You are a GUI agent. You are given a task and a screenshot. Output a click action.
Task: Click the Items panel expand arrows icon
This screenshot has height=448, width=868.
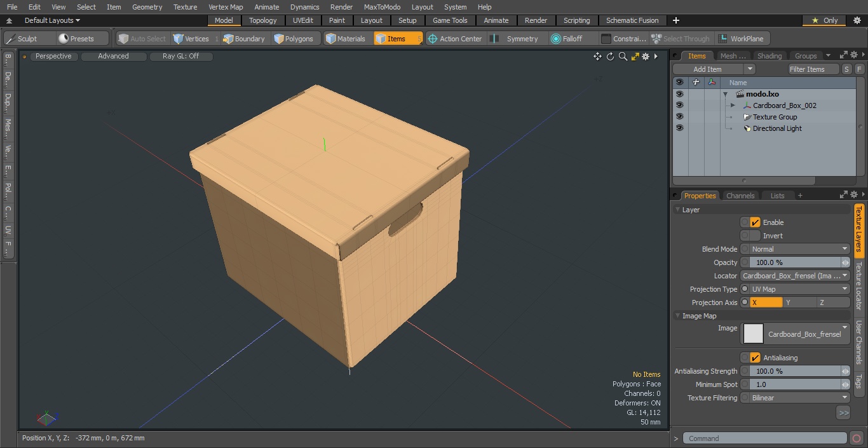click(844, 55)
